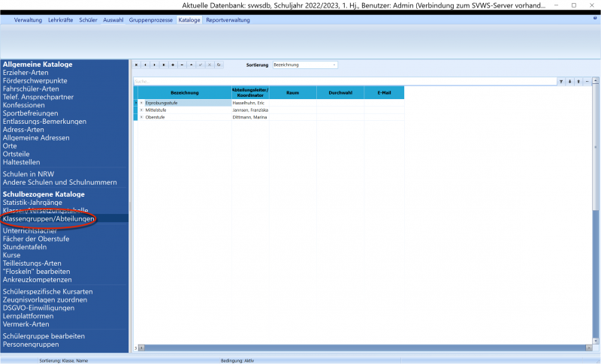Expand the Mittelstufe row
Viewport: 601px width, 364px height.
(141, 110)
